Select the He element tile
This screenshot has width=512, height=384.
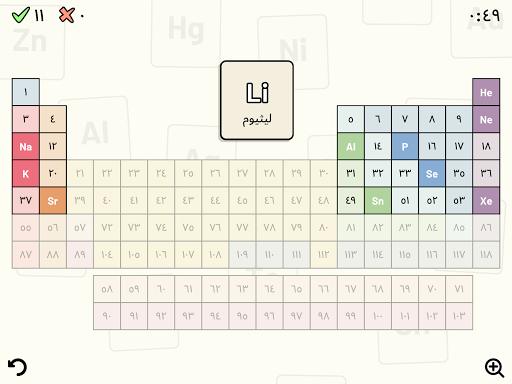tap(486, 92)
